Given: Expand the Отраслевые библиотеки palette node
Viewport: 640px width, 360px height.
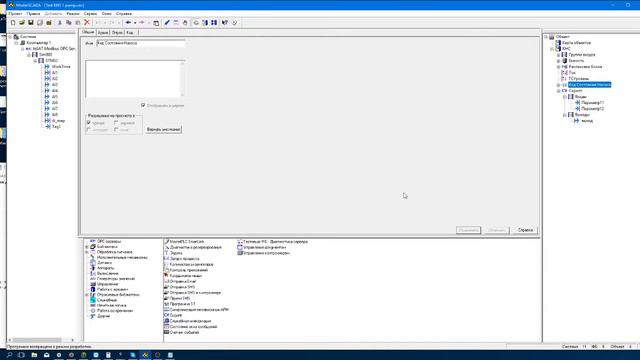Looking at the screenshot, I should [x=87, y=295].
